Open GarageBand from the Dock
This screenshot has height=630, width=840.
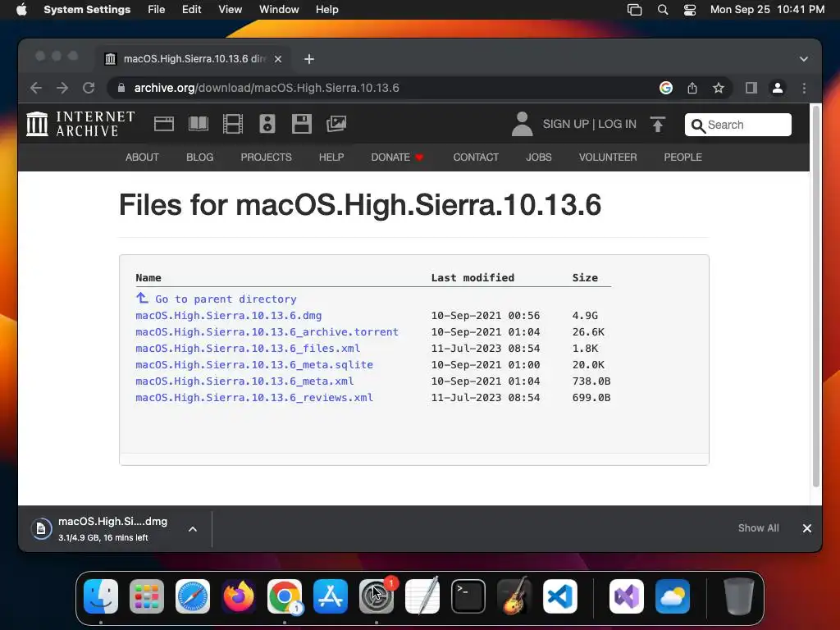pos(514,596)
